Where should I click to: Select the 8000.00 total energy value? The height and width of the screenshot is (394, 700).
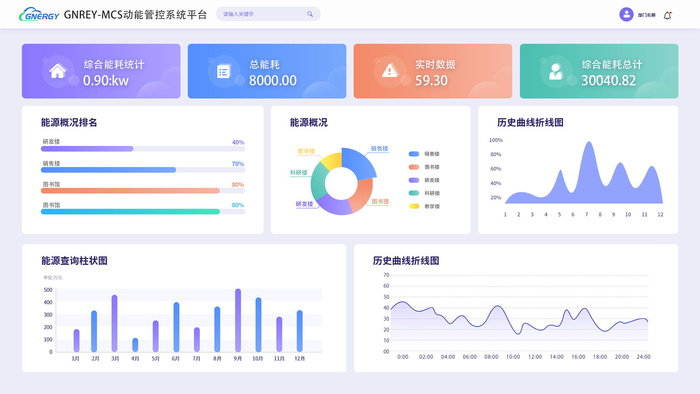(x=273, y=80)
